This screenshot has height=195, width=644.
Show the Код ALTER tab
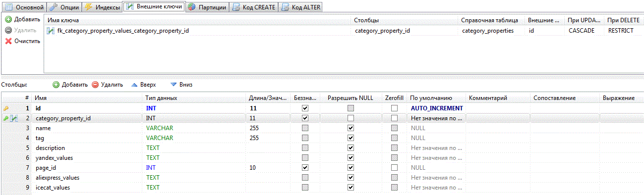[x=300, y=7]
